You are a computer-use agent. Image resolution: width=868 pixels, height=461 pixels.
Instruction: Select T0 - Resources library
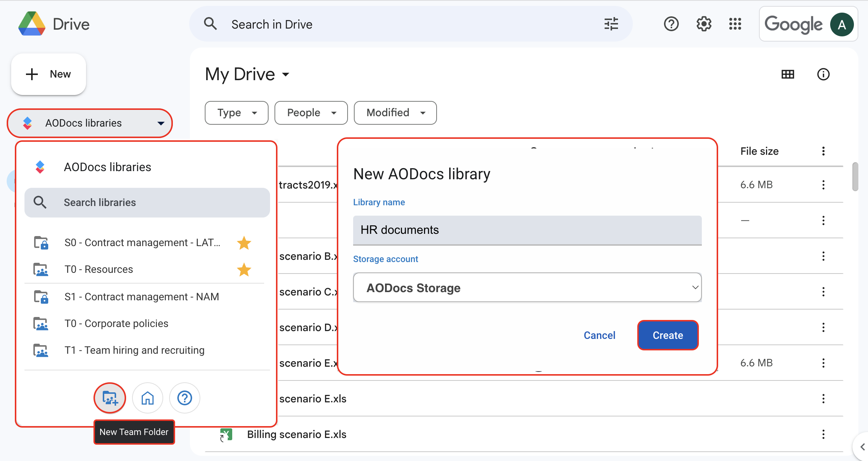click(99, 269)
